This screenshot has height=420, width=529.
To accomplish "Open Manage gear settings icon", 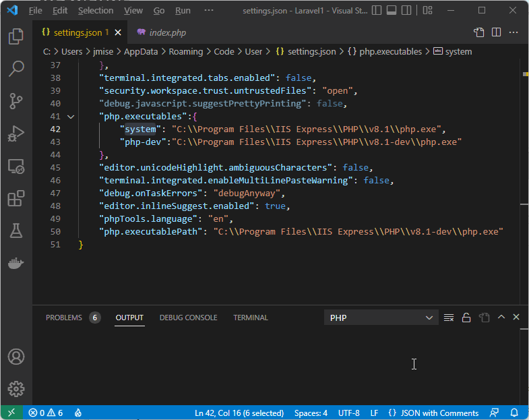I will pos(16,389).
